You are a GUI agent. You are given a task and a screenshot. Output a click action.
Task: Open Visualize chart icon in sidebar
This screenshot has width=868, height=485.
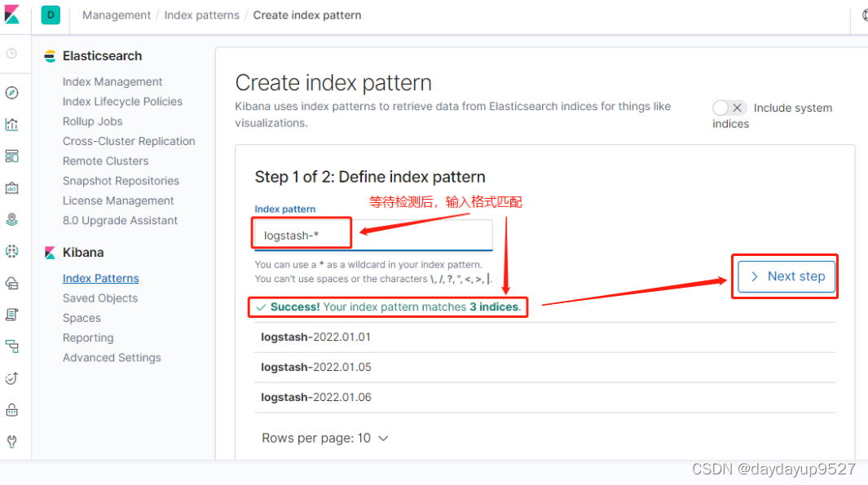(11, 125)
